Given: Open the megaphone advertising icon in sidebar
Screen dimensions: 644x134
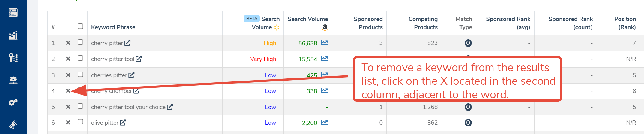Looking at the screenshot, I should (x=13, y=124).
